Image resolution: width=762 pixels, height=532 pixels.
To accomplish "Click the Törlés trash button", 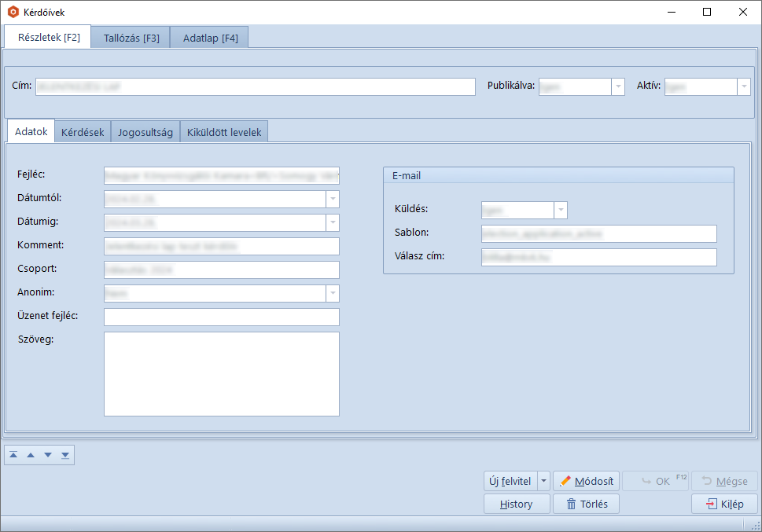I will [x=587, y=504].
